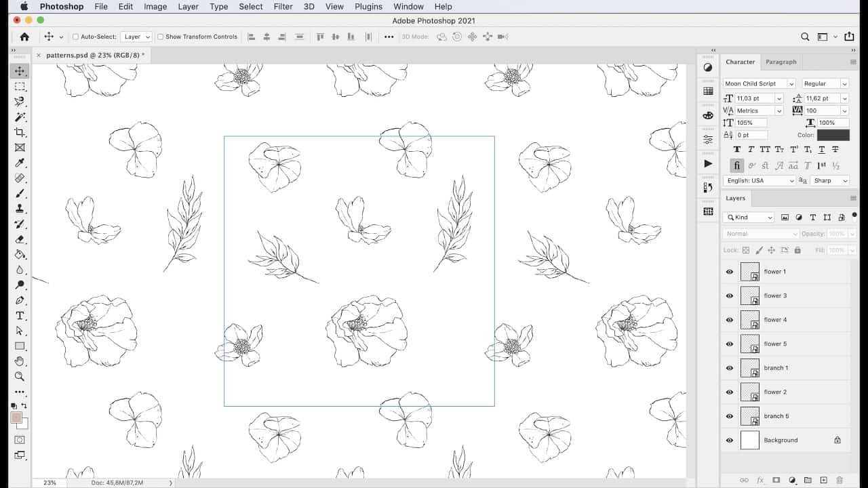Screen dimensions: 868x488
Task: Select the Eraser tool
Action: coord(20,239)
